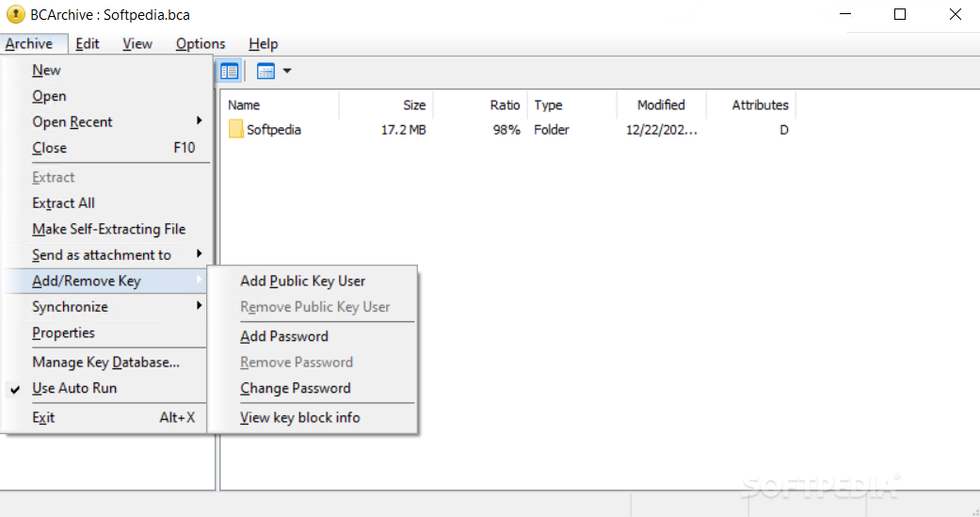Close the BCArchive window
The width and height of the screenshot is (980, 517).
point(955,14)
